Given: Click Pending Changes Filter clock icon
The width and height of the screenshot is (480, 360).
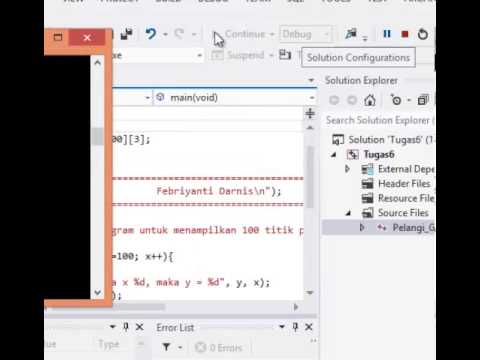Looking at the screenshot, I should (x=396, y=100).
